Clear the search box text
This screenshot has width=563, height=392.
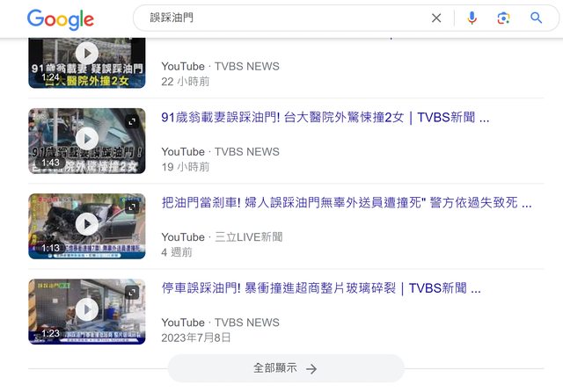pos(436,18)
